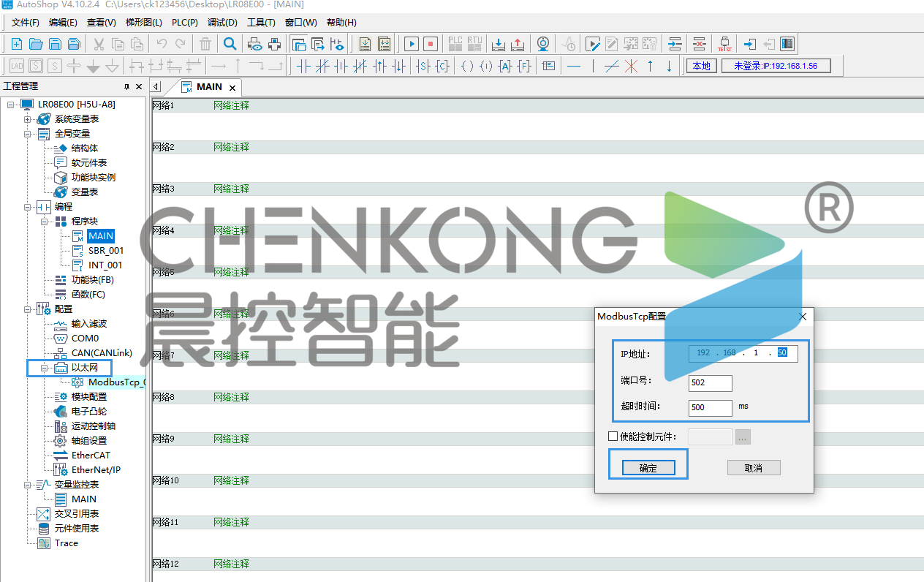Insert a rising edge contact

pos(379,67)
